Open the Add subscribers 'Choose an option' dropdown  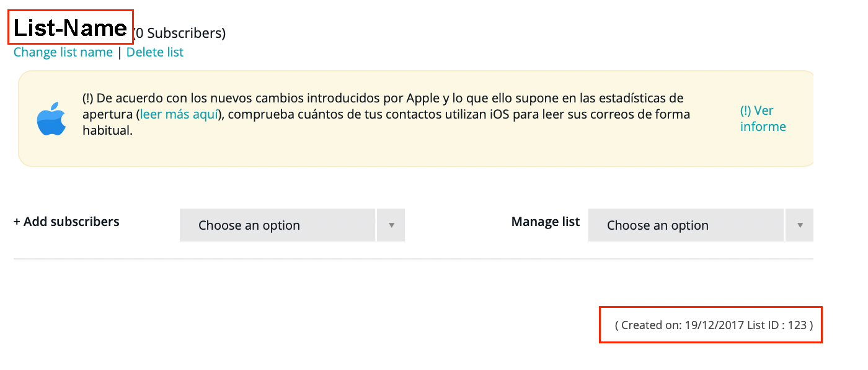click(278, 225)
